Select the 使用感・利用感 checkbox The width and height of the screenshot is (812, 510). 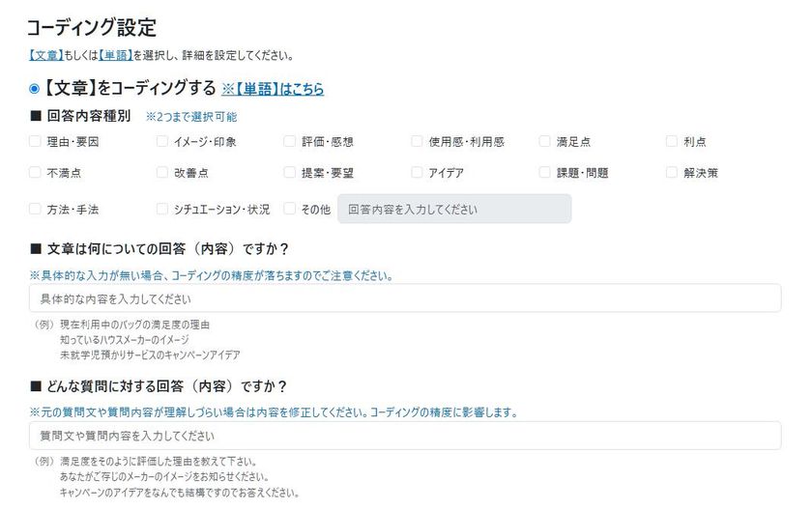click(417, 142)
